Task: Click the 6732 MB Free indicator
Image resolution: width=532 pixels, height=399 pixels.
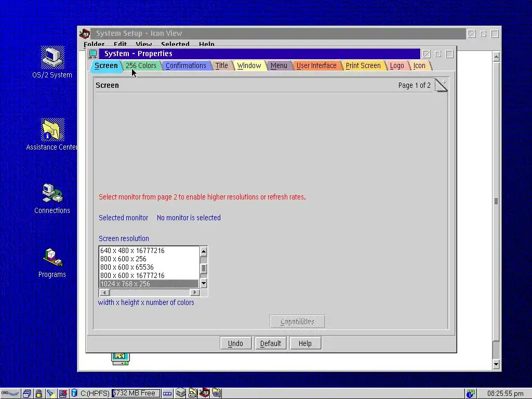Action: pyautogui.click(x=136, y=393)
